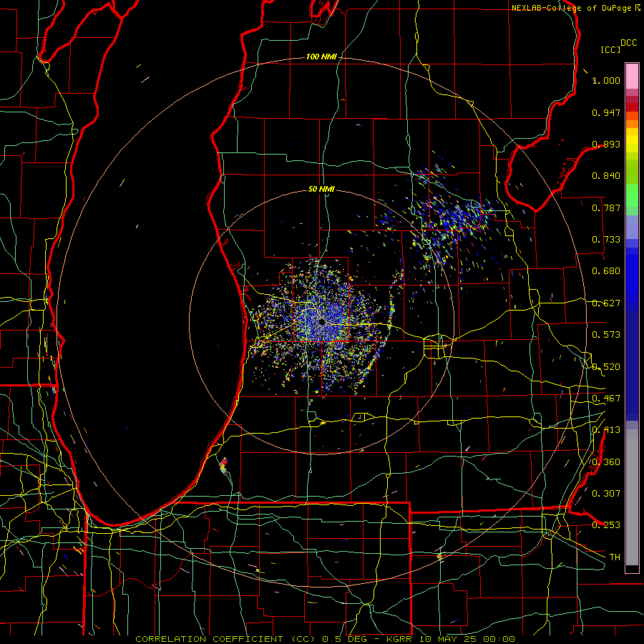Click the 0.360 scale value
Image resolution: width=644 pixels, height=644 pixels.
click(606, 462)
